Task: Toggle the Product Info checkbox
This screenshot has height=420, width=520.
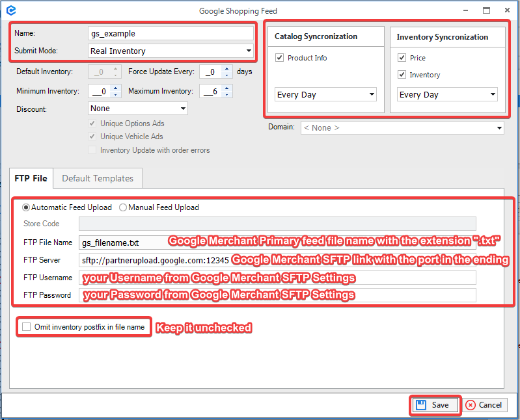Action: pyautogui.click(x=280, y=58)
